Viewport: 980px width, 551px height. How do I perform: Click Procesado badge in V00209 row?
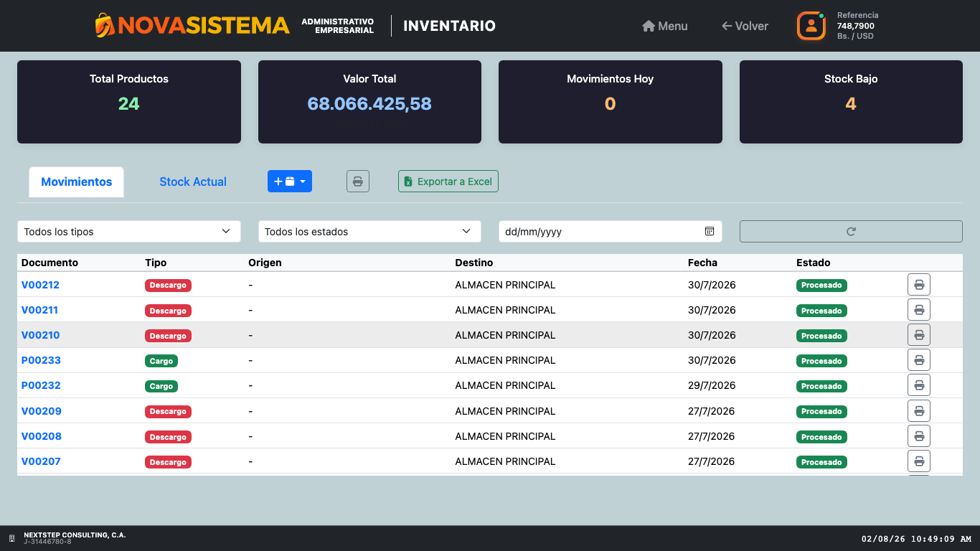pos(821,412)
